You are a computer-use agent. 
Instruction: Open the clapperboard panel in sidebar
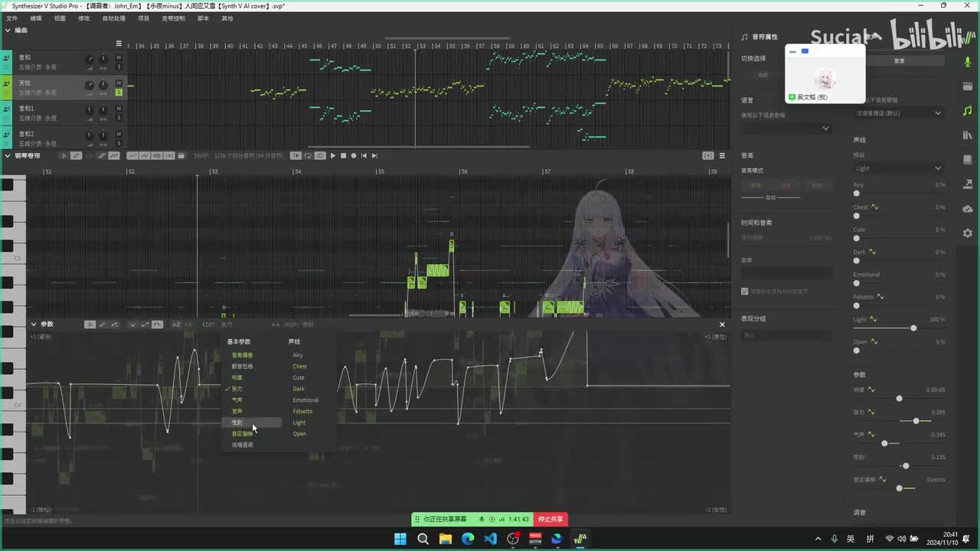pyautogui.click(x=968, y=86)
